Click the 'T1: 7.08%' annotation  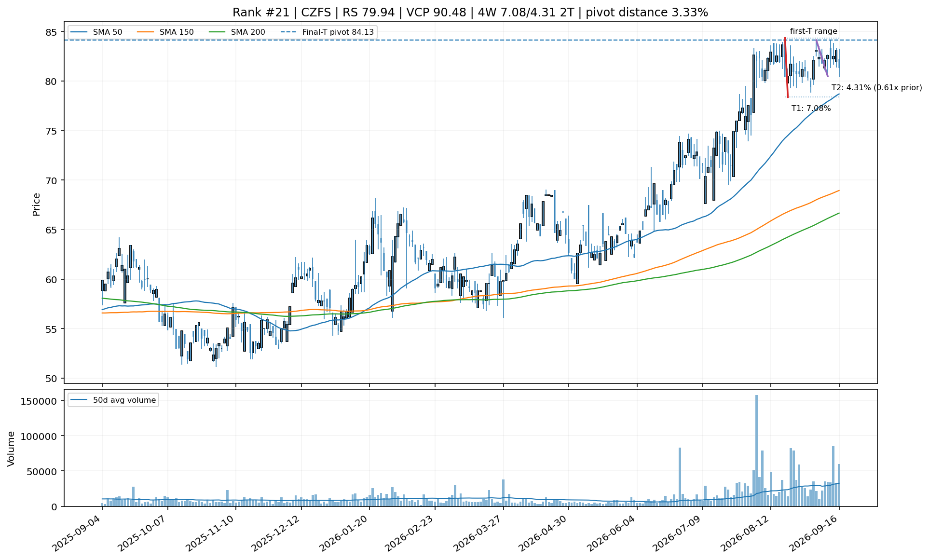pyautogui.click(x=811, y=109)
